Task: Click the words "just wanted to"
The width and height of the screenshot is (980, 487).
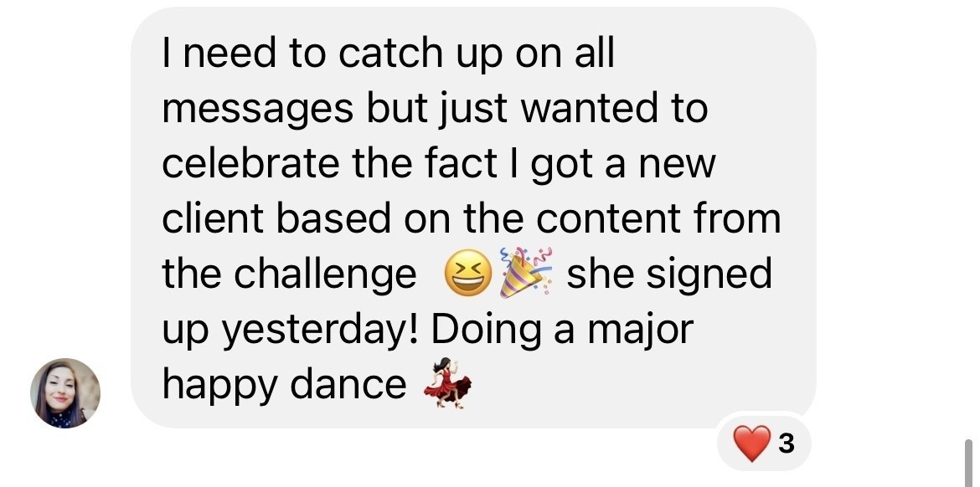Action: [x=572, y=109]
